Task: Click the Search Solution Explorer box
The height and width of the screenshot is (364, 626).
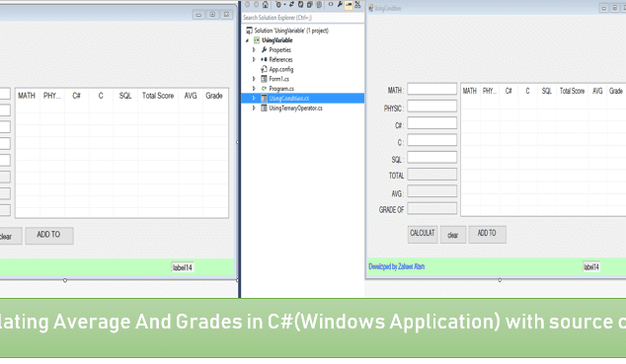Action: coord(302,18)
